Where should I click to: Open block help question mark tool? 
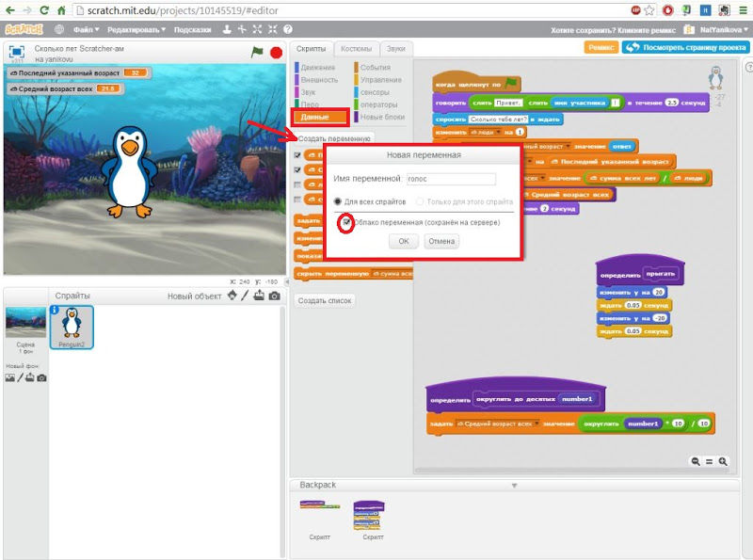(x=288, y=29)
